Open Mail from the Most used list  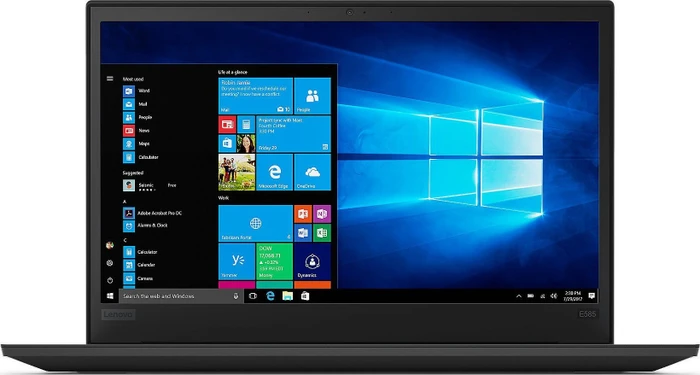click(135, 104)
